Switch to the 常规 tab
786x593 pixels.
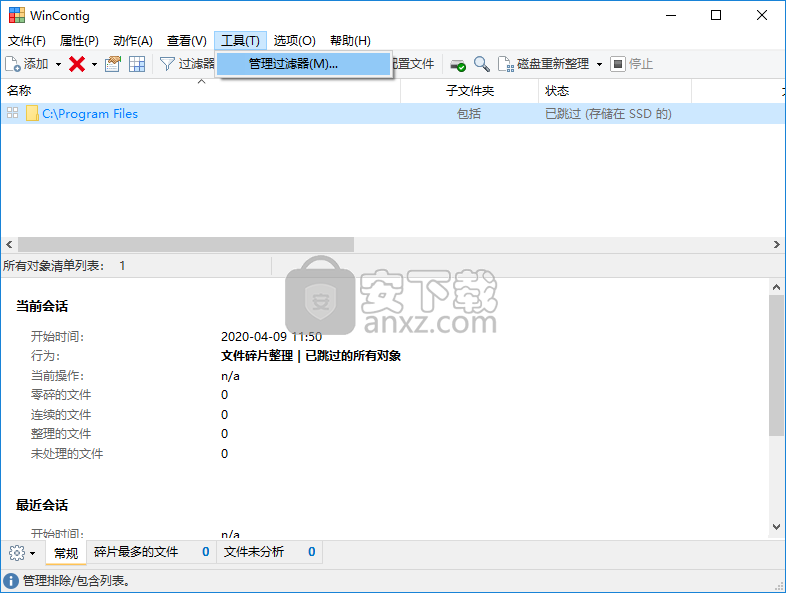[x=66, y=553]
